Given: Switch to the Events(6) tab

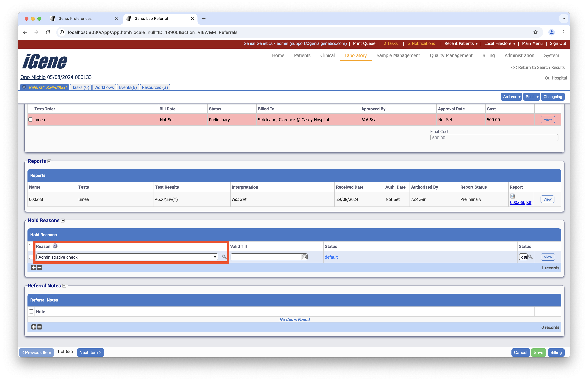Looking at the screenshot, I should (x=128, y=87).
